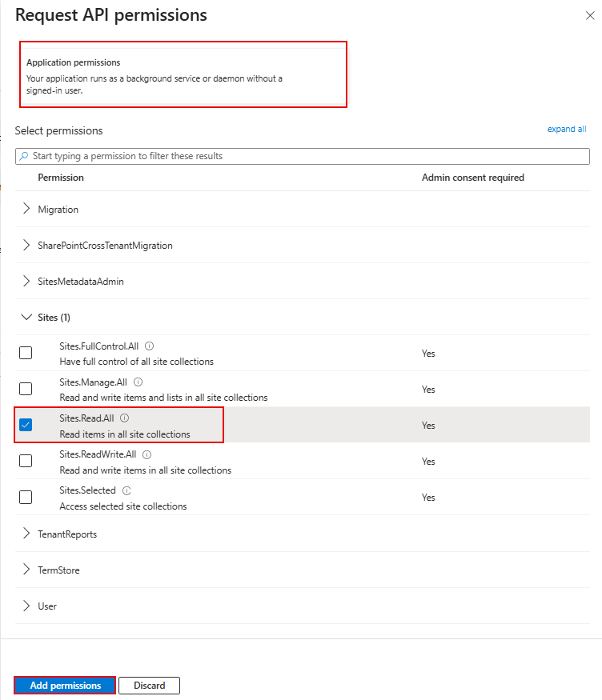602x700 pixels.
Task: Click info icon beside Sites.ReadWrite.All
Action: (146, 454)
